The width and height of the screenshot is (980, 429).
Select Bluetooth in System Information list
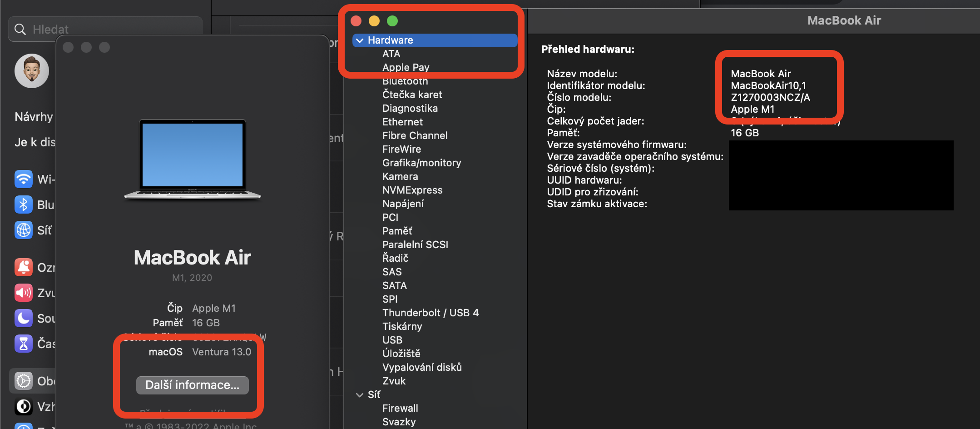click(x=405, y=81)
